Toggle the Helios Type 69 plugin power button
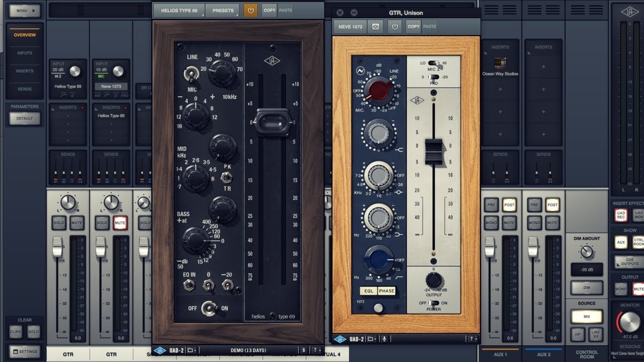Viewport: 644px width, 362px height. pos(251,10)
